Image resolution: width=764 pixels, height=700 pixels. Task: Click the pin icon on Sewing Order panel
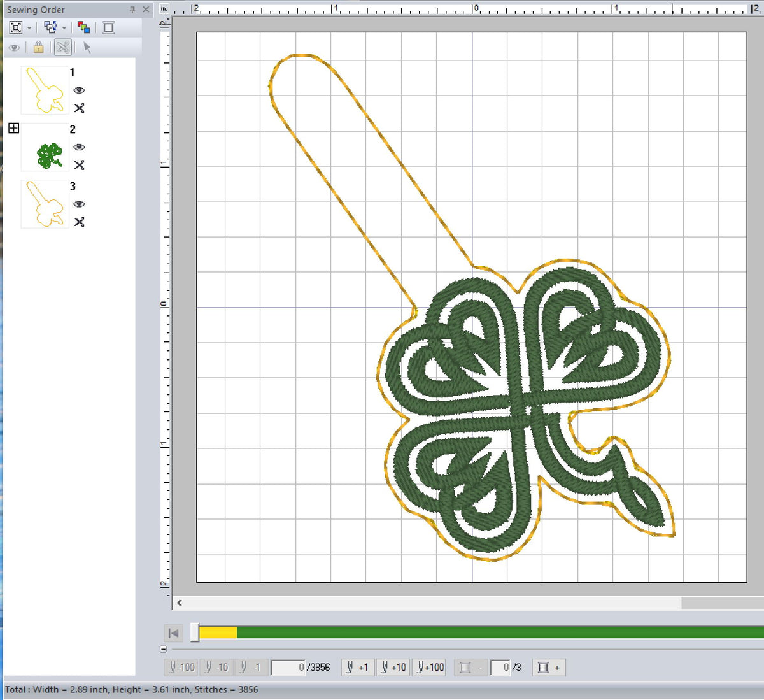[134, 10]
